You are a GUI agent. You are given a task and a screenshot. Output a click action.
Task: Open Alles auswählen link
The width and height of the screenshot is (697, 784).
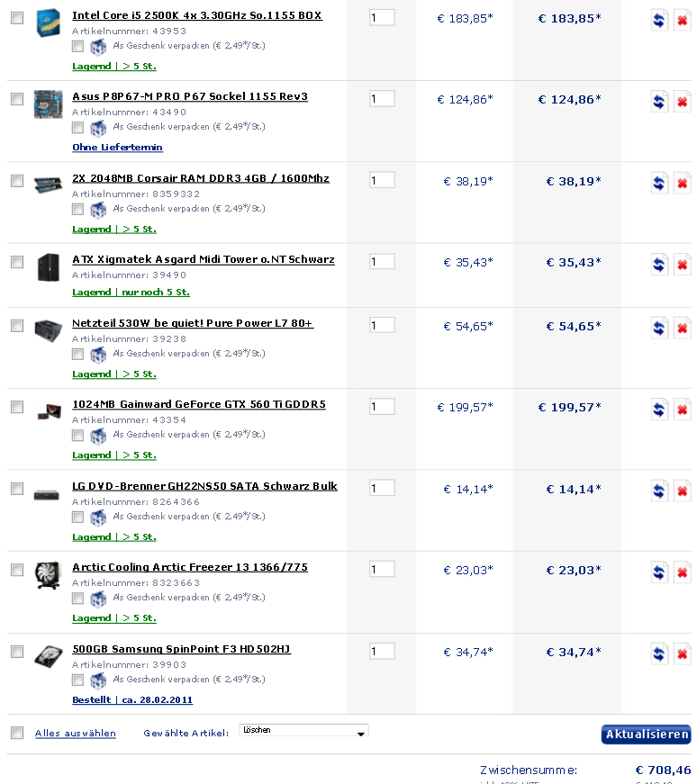tap(76, 733)
